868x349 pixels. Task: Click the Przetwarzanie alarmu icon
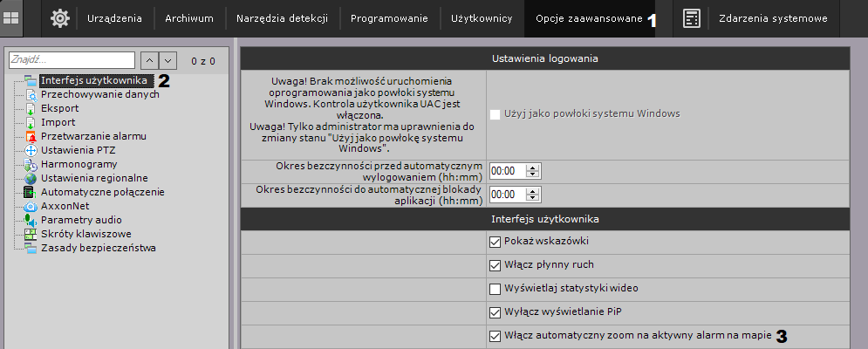31,136
